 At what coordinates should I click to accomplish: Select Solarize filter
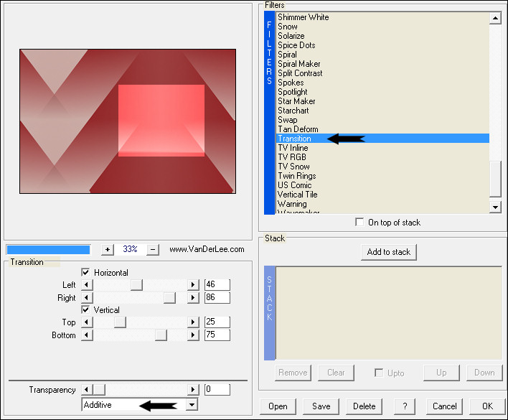(x=382, y=36)
